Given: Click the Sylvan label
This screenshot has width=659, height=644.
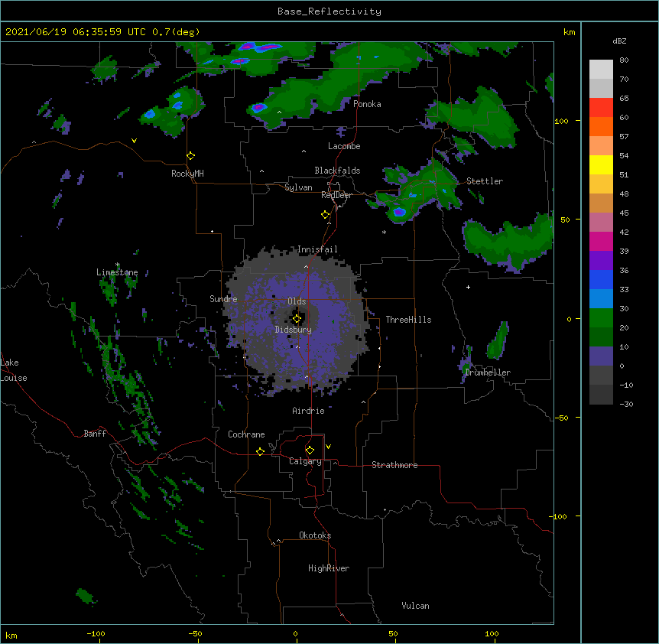Looking at the screenshot, I should point(298,187).
